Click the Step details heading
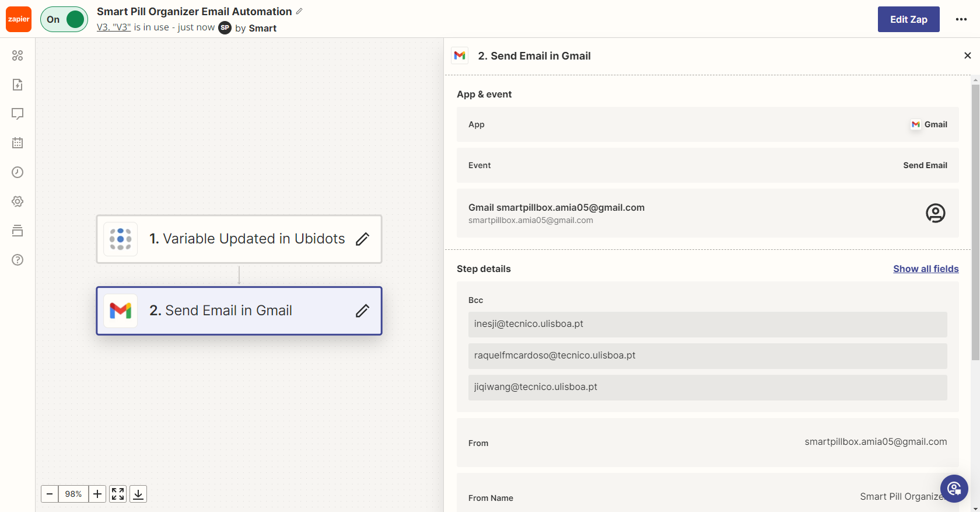This screenshot has width=980, height=512. (x=484, y=269)
